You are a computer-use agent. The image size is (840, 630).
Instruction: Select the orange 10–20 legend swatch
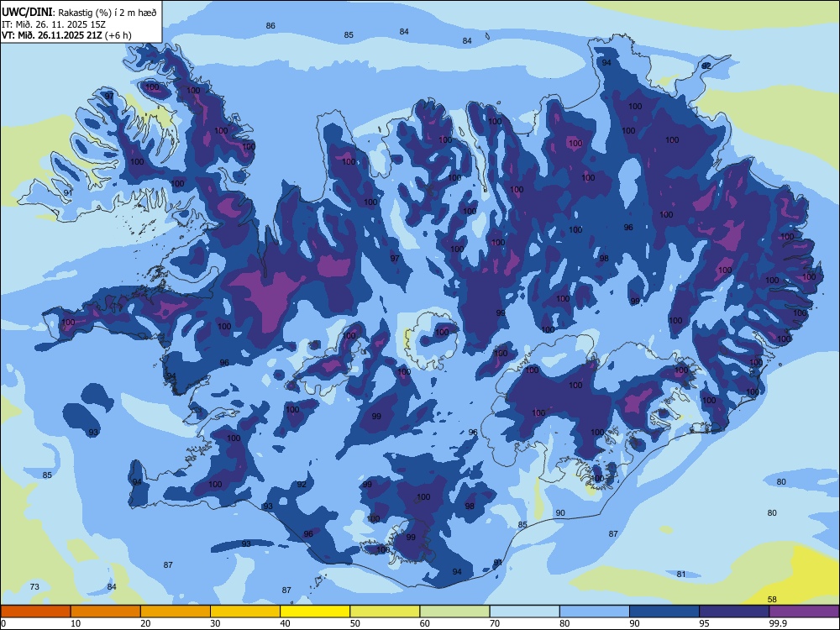click(106, 612)
